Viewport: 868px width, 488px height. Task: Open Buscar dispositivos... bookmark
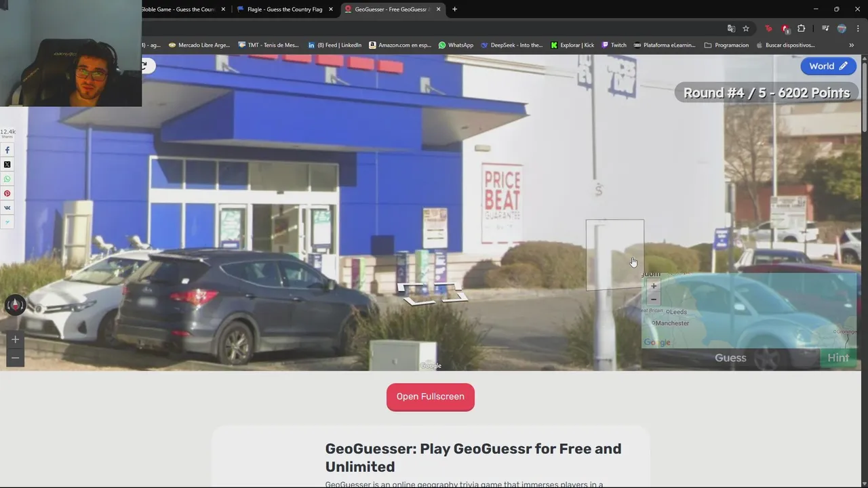tap(785, 45)
